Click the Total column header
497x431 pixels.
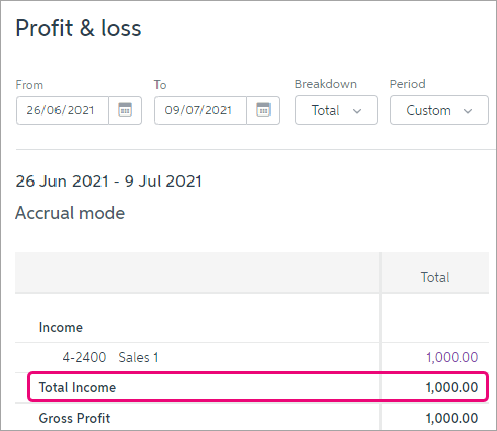click(x=435, y=277)
